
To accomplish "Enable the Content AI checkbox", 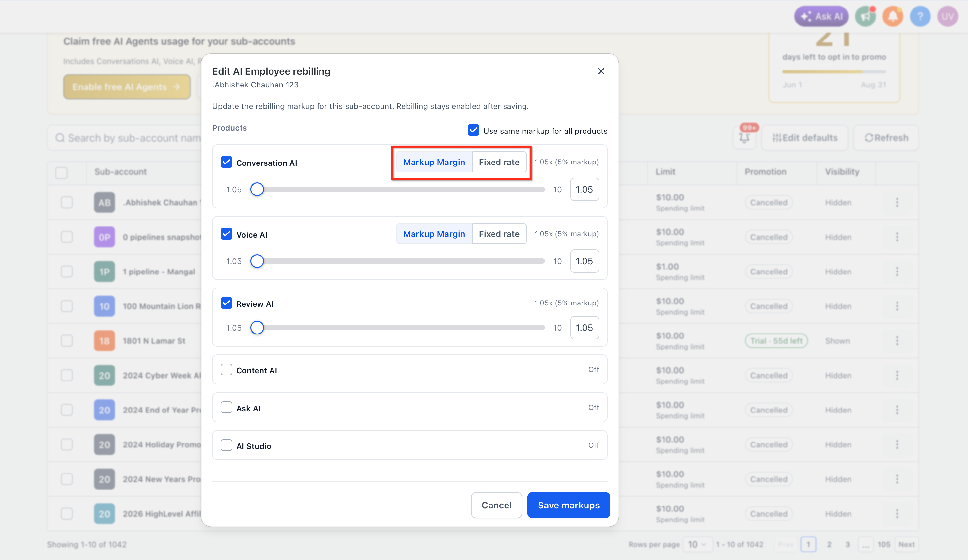I will point(226,369).
